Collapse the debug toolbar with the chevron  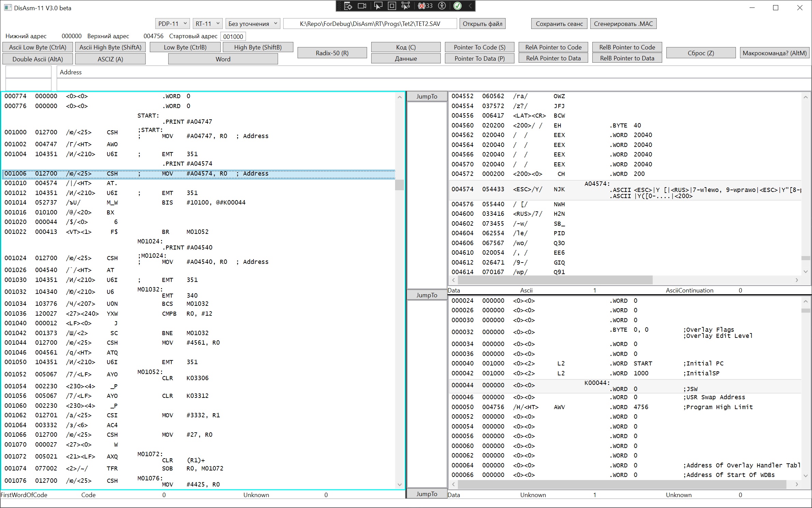(x=470, y=6)
